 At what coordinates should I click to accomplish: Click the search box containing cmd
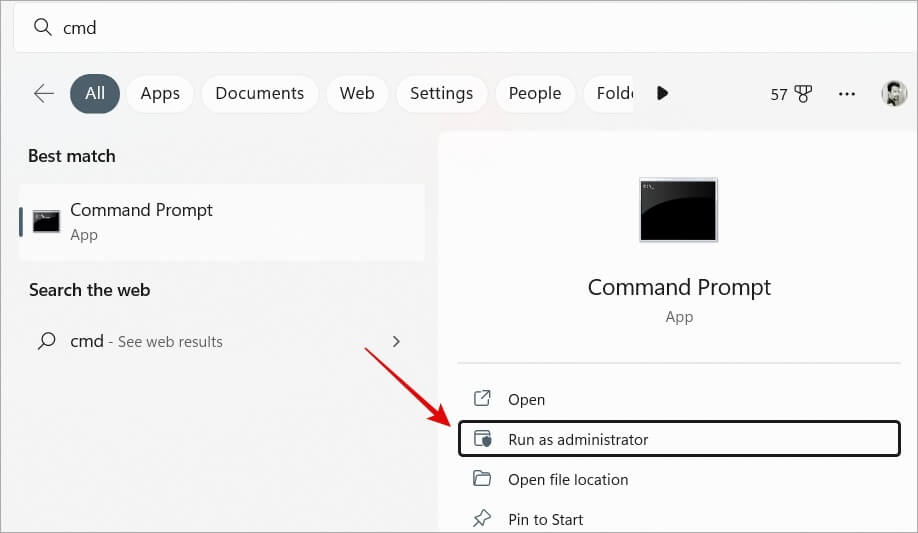click(465, 28)
